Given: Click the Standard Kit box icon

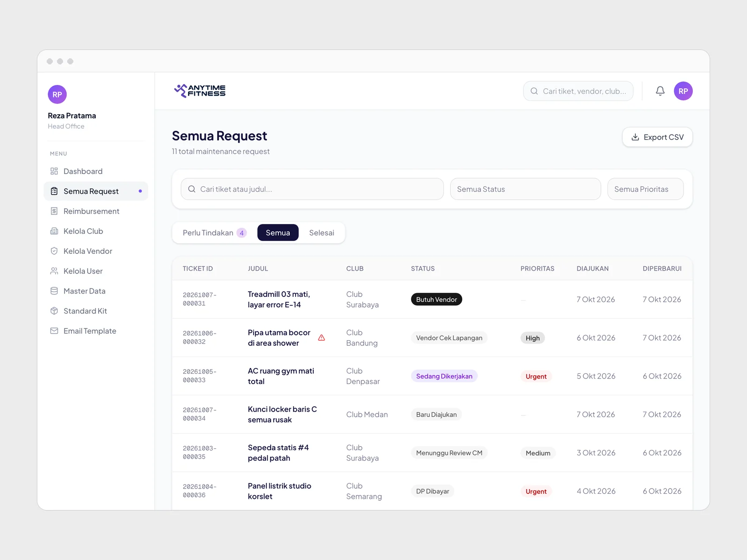Looking at the screenshot, I should [54, 311].
